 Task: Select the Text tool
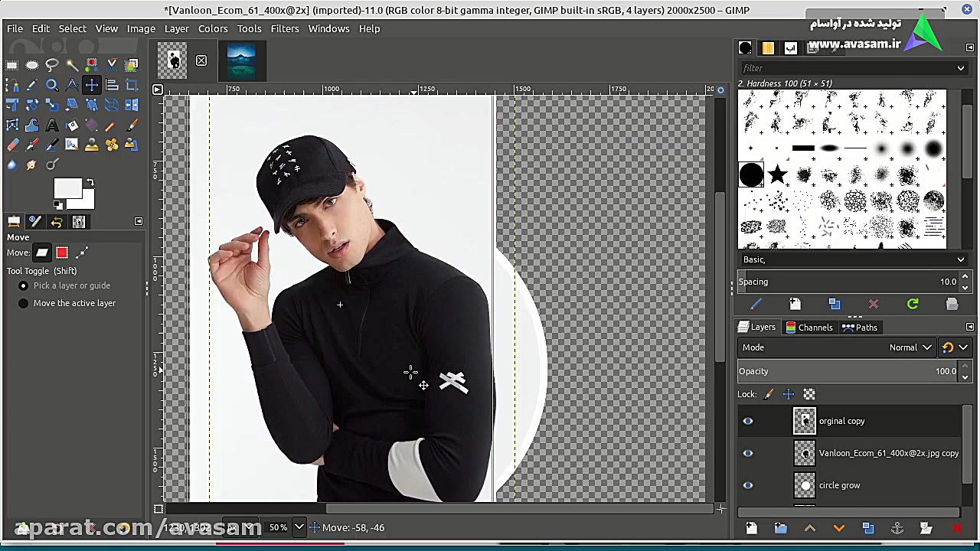click(x=52, y=125)
